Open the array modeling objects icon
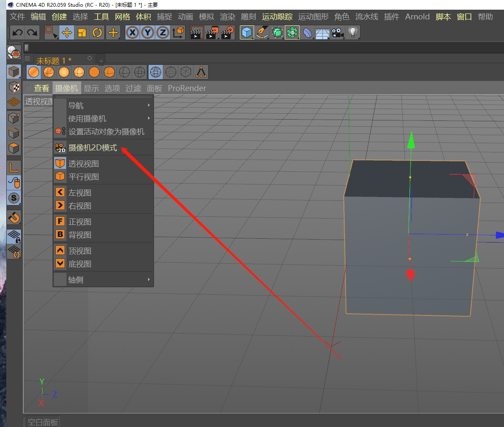Viewport: 504px width, 427px height. click(292, 32)
